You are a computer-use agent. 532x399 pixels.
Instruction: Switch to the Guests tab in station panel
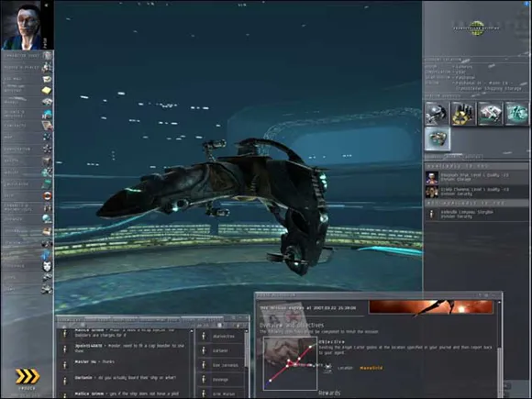(433, 157)
